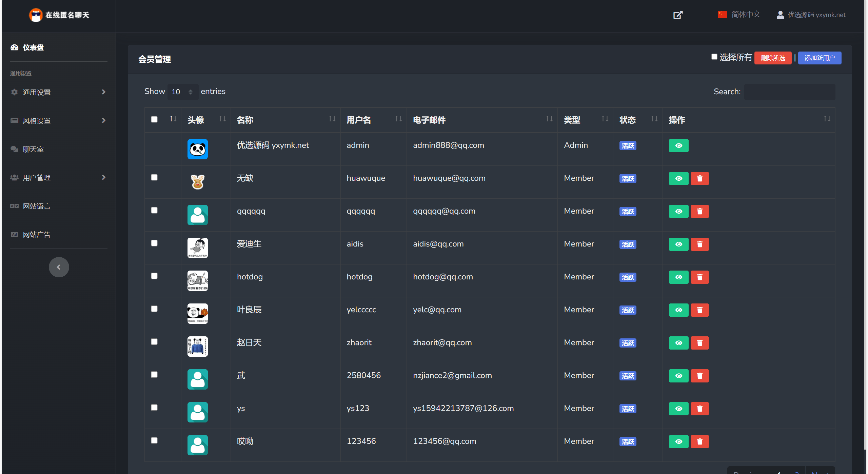The width and height of the screenshot is (868, 474).
Task: Delete yelccccc user trash button
Action: point(699,310)
